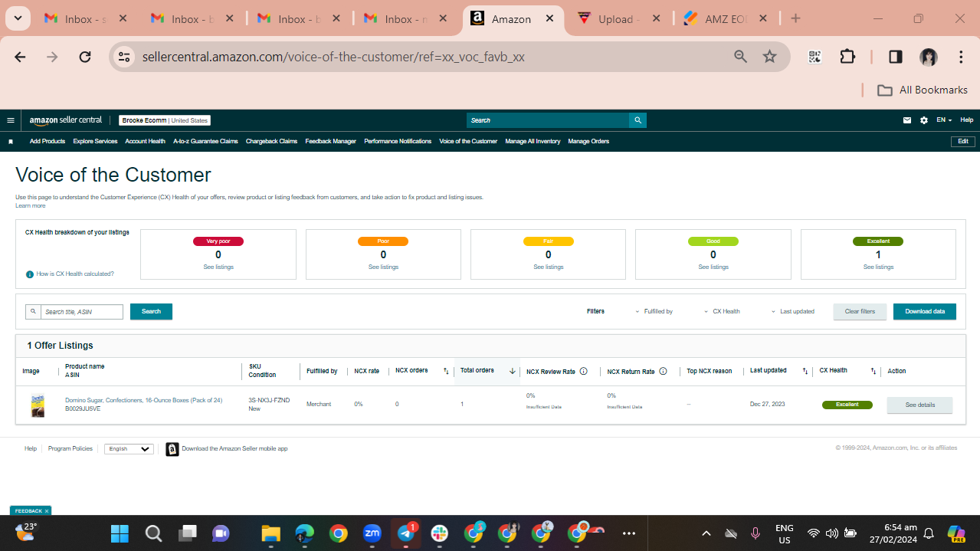Open the EN language dropdown in header
Viewport: 980px width, 551px height.
click(x=944, y=120)
